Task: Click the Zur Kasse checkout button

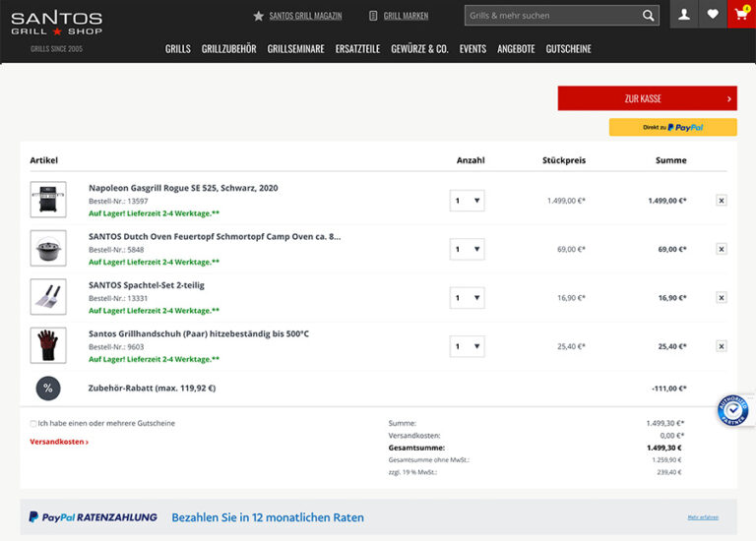Action: [647, 98]
